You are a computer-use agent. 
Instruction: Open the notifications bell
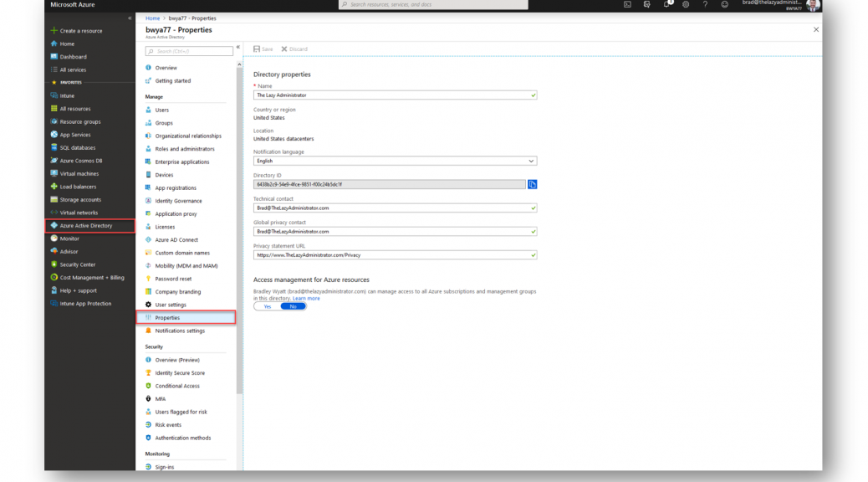click(x=666, y=4)
